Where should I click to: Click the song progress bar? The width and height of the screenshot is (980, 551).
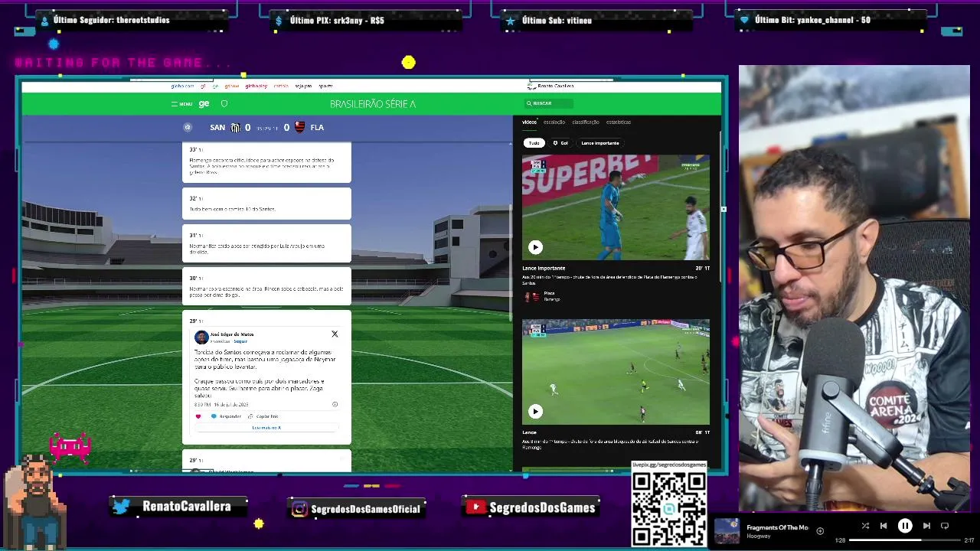(903, 540)
